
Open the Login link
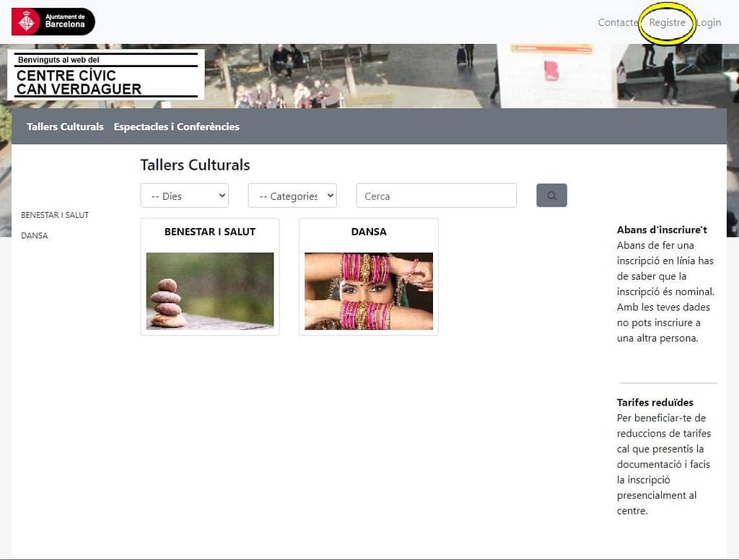[709, 22]
